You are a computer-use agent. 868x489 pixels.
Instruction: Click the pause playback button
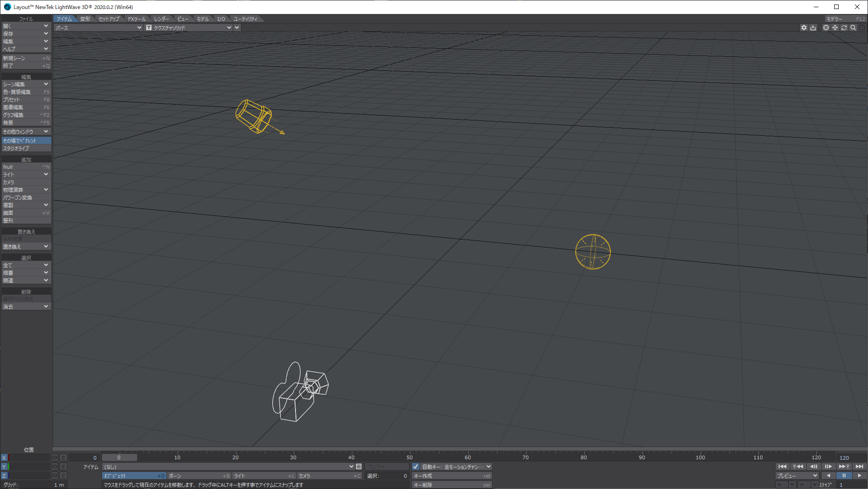tap(844, 475)
